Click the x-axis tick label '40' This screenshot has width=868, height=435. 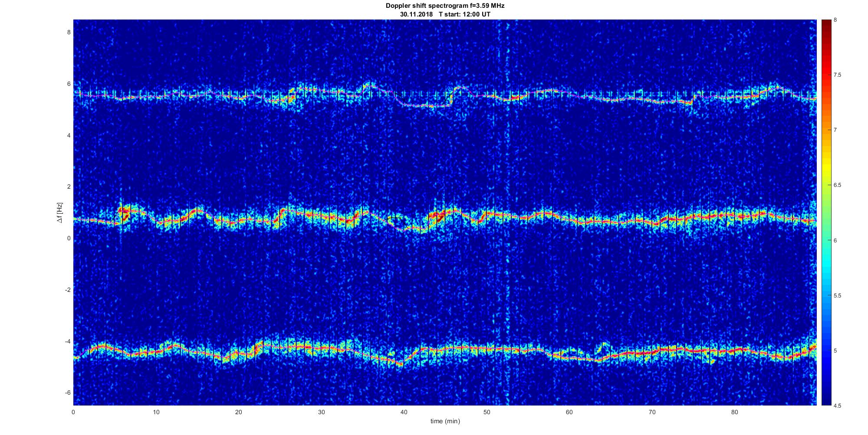click(x=404, y=412)
